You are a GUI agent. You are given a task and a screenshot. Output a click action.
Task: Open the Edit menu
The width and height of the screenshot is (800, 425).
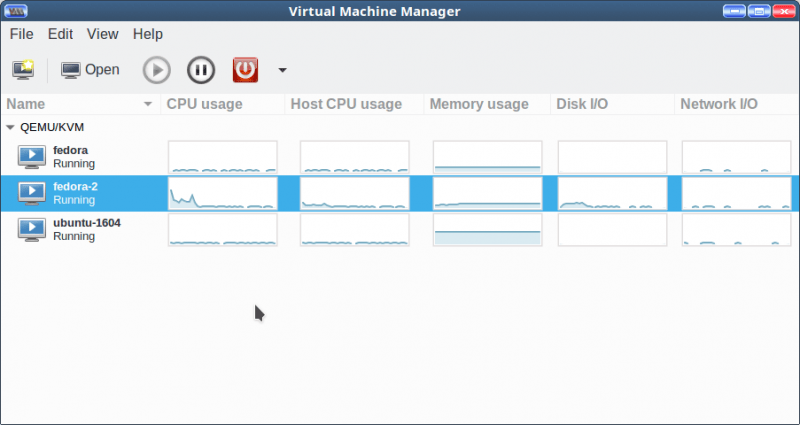(61, 33)
